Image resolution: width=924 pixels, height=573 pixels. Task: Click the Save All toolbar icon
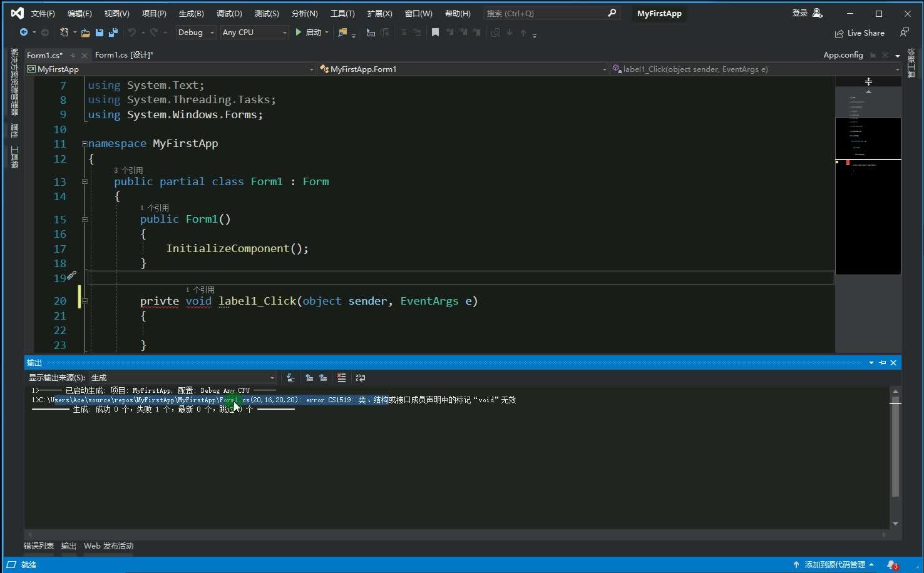tap(113, 33)
